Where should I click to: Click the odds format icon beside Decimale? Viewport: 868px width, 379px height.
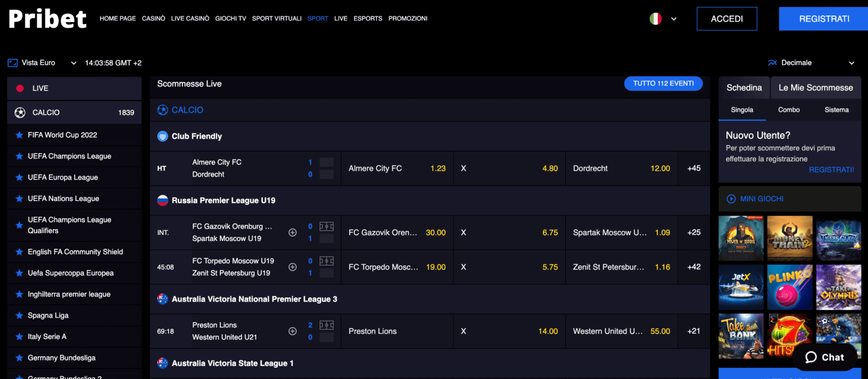click(x=772, y=63)
